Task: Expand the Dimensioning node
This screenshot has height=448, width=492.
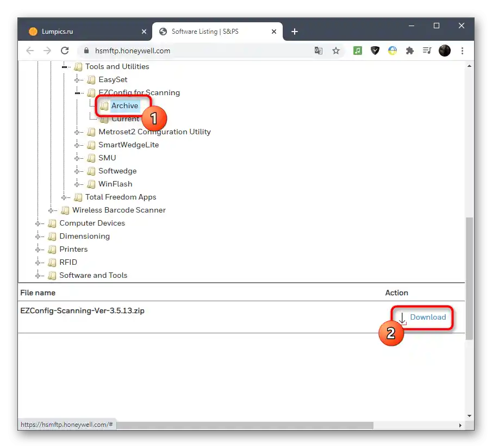Action: click(38, 237)
